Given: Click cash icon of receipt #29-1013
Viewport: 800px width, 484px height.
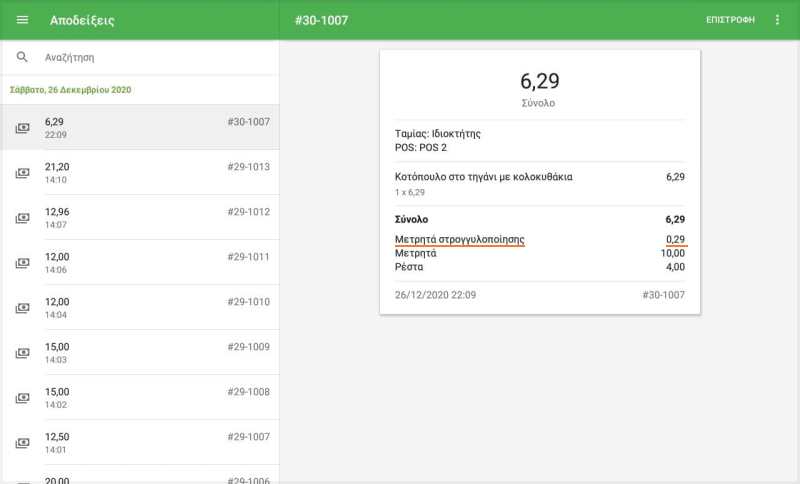Looking at the screenshot, I should pyautogui.click(x=22, y=173).
